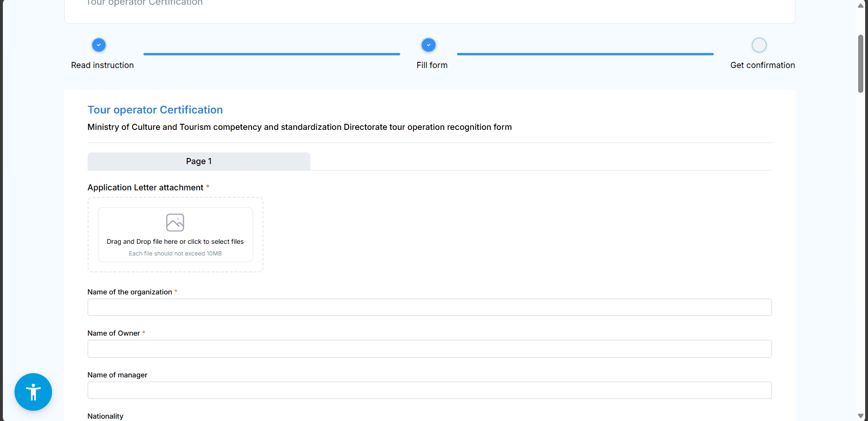Focus the Name of the organization field

coord(429,308)
